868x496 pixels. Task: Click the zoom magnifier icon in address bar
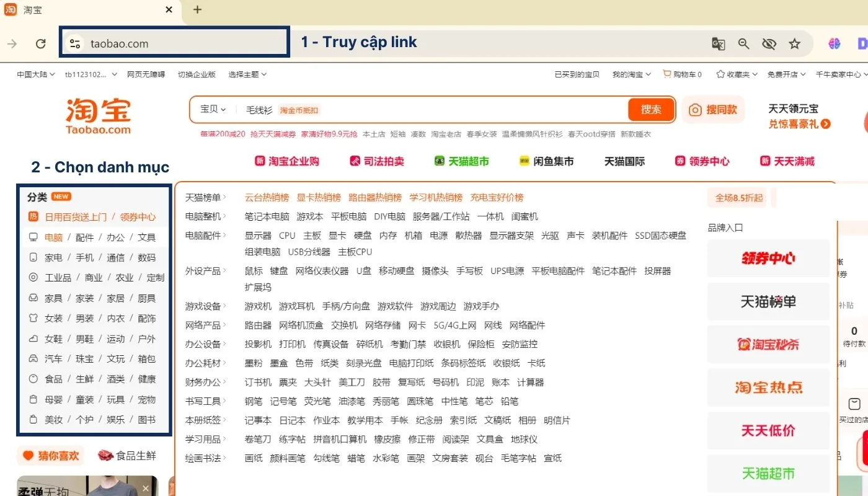(x=743, y=43)
